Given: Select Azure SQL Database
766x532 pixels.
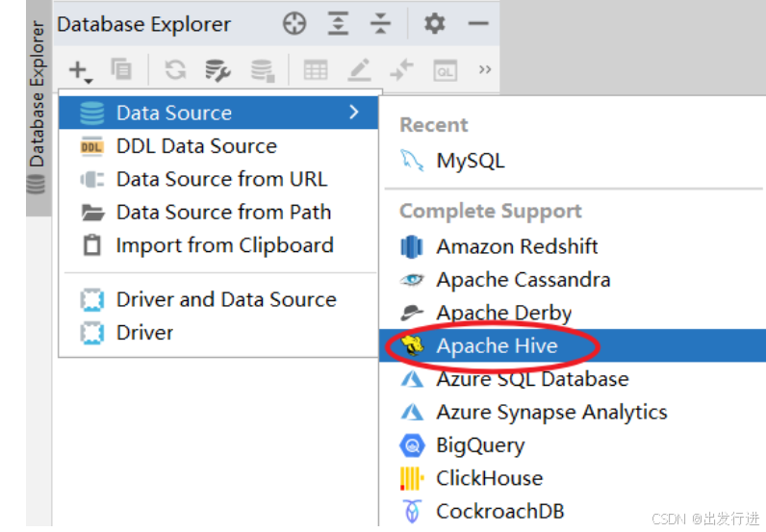Looking at the screenshot, I should (x=573, y=379).
